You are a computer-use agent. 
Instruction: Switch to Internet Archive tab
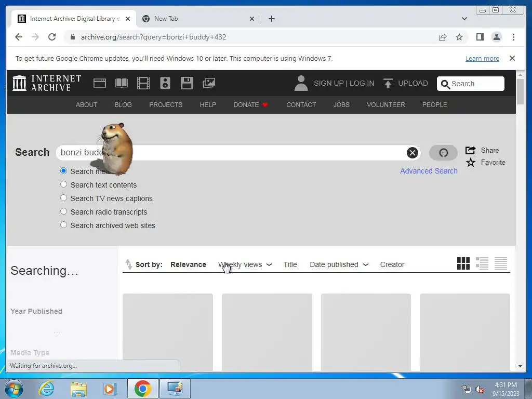tap(74, 19)
